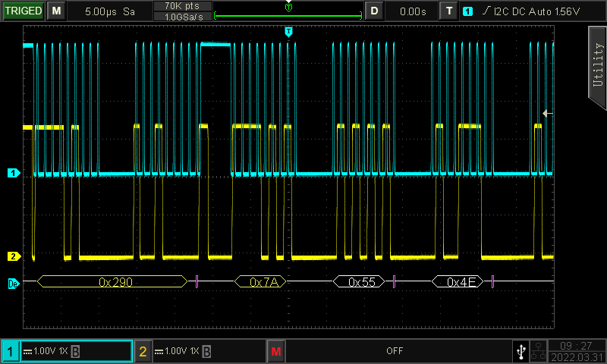Open the T trigger settings icon
The image size is (607, 364).
tap(450, 11)
